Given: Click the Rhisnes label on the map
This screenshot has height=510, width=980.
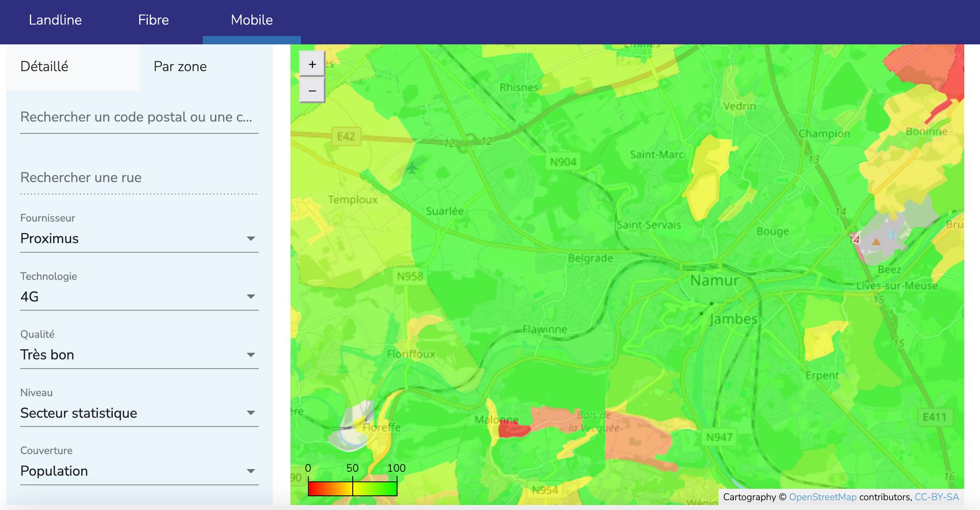Looking at the screenshot, I should click(519, 87).
